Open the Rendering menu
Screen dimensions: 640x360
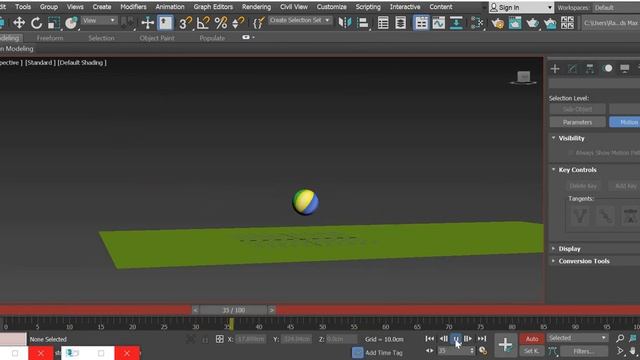tap(256, 7)
